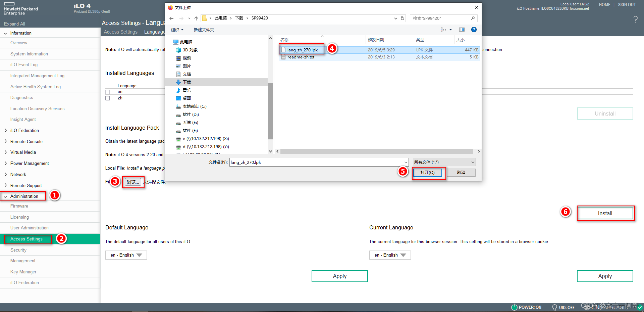Click 取消 to cancel the dialog
Screen dimensions: 644x312
(x=461, y=173)
